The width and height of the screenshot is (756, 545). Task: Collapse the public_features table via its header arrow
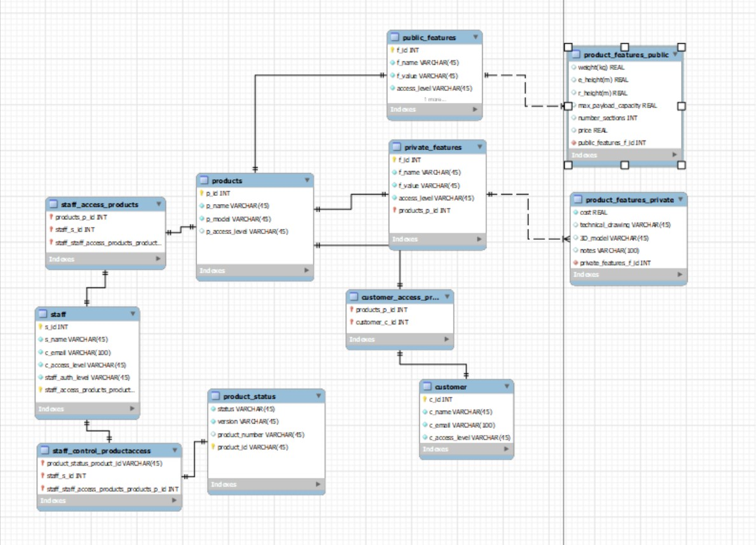pos(476,38)
